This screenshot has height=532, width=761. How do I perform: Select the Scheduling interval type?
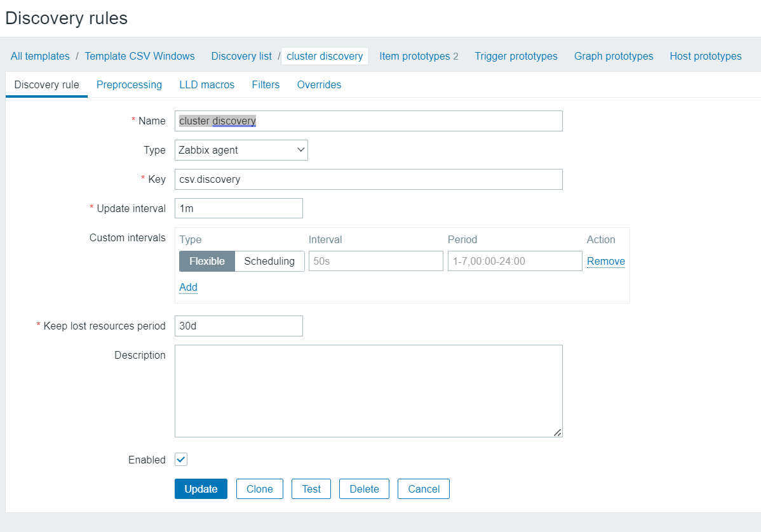point(269,261)
